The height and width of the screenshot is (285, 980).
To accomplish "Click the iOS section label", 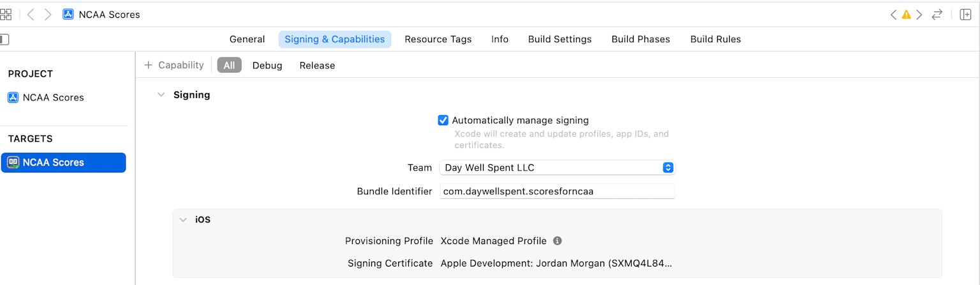I will click(x=203, y=219).
